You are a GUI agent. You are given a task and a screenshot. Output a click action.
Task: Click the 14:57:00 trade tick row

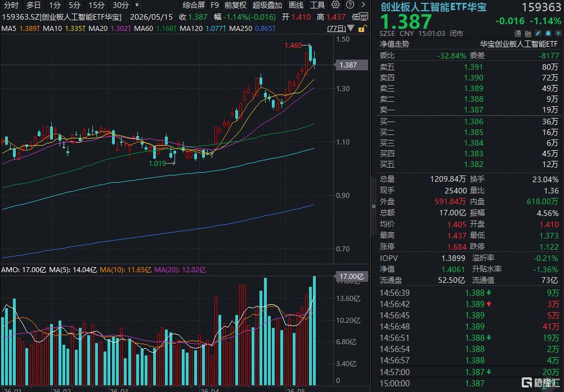(469, 372)
